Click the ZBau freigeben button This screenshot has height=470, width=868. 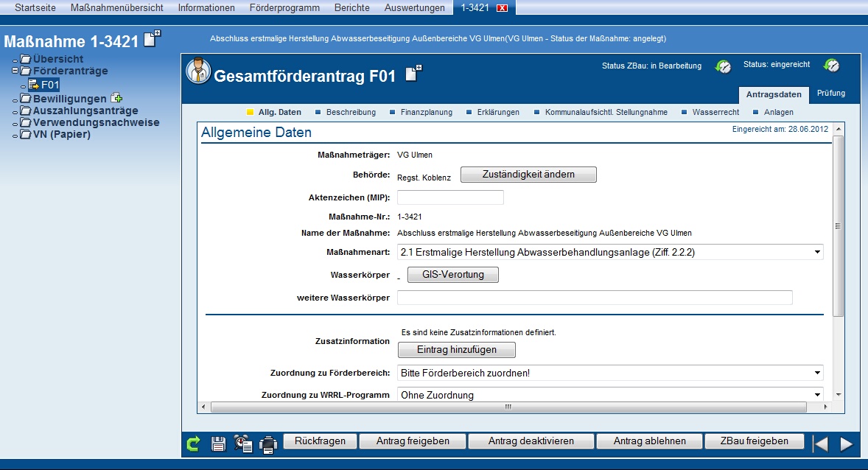[754, 441]
